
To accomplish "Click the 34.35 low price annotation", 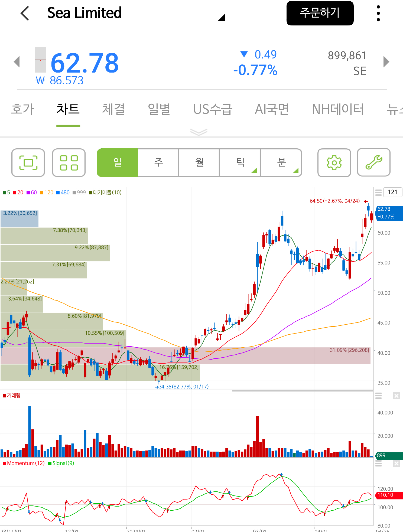I will 182,387.
